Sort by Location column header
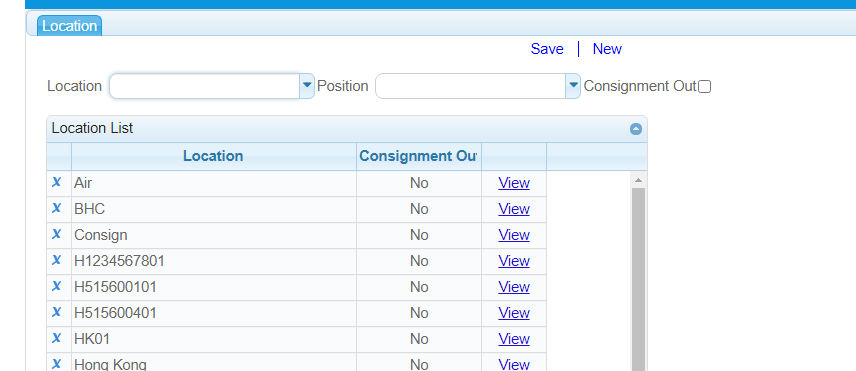The height and width of the screenshot is (371, 856). coord(213,156)
